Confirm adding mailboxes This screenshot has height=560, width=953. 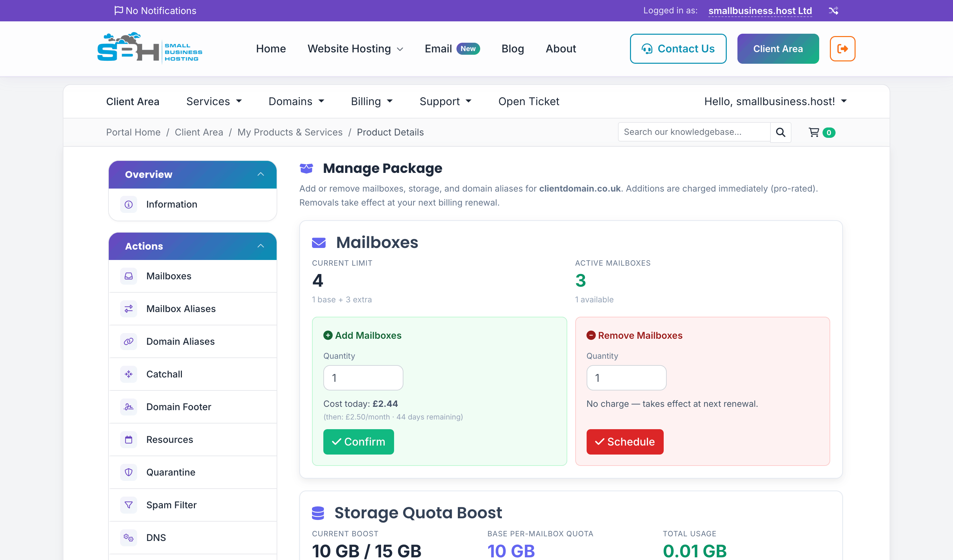pos(358,442)
